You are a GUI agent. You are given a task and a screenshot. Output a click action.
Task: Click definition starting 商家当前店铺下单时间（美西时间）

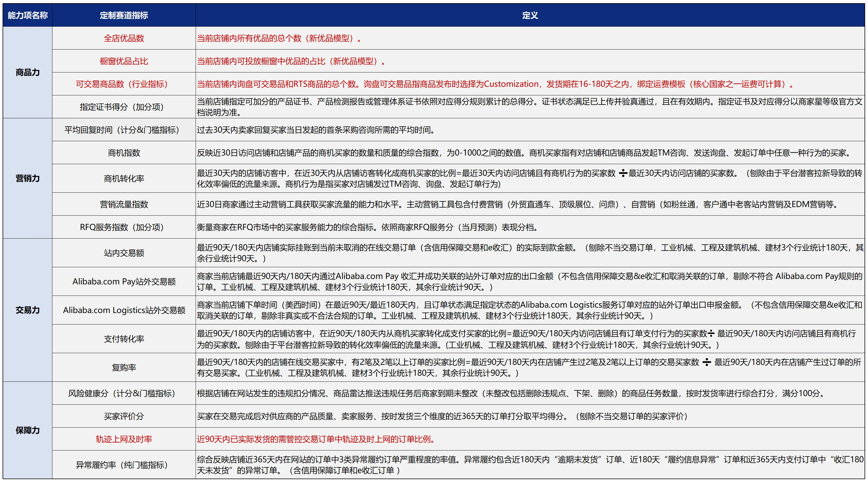(x=530, y=310)
